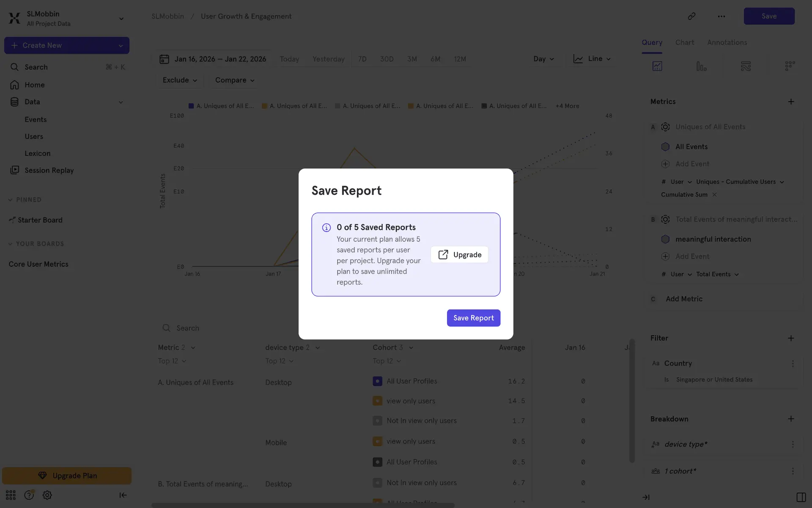
Task: Switch to the Chart tab
Action: tap(684, 42)
